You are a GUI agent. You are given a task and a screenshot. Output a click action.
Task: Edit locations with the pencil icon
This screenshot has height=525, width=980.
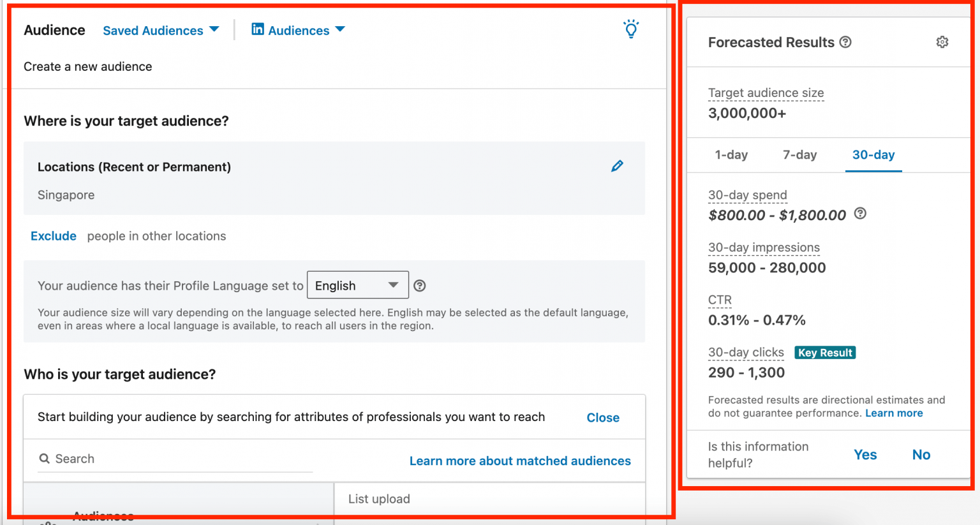coord(617,165)
